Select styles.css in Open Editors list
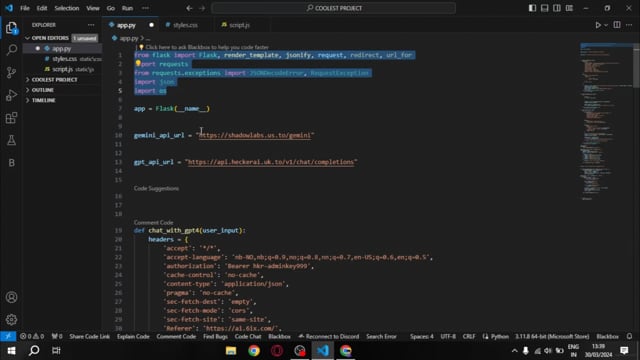The height and width of the screenshot is (360, 640). [x=64, y=59]
